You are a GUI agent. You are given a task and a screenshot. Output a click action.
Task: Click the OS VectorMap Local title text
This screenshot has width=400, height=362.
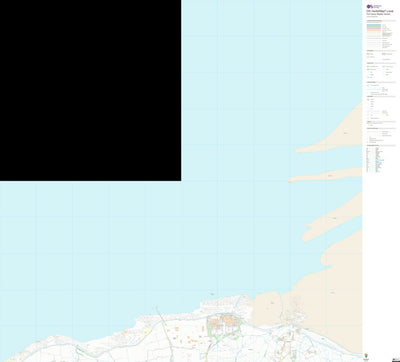pos(380,11)
